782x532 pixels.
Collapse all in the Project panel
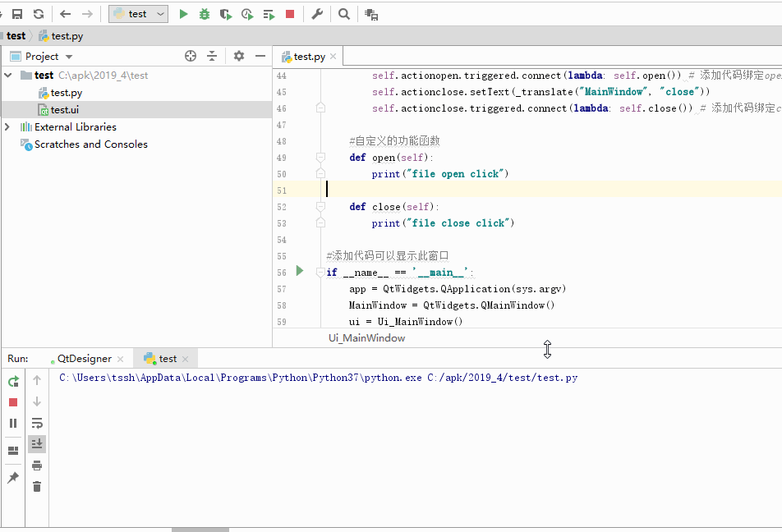(x=212, y=56)
